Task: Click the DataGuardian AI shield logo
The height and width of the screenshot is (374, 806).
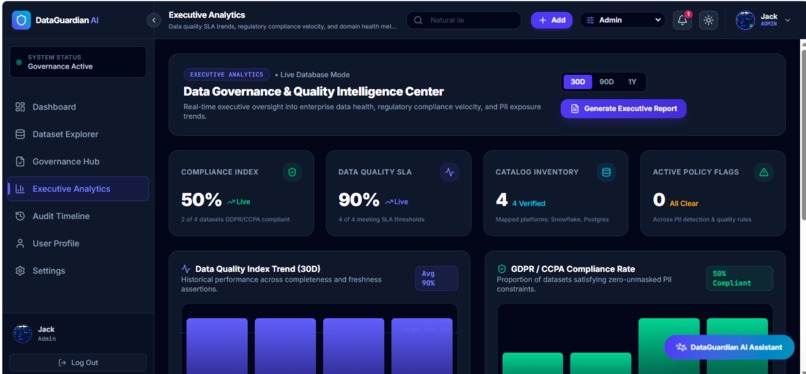Action: click(21, 21)
